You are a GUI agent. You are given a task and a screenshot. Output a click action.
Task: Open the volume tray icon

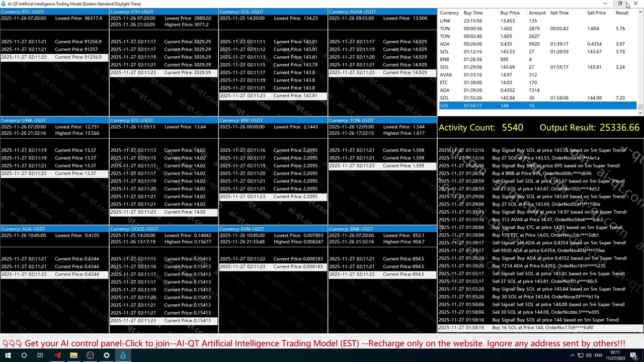(x=589, y=355)
